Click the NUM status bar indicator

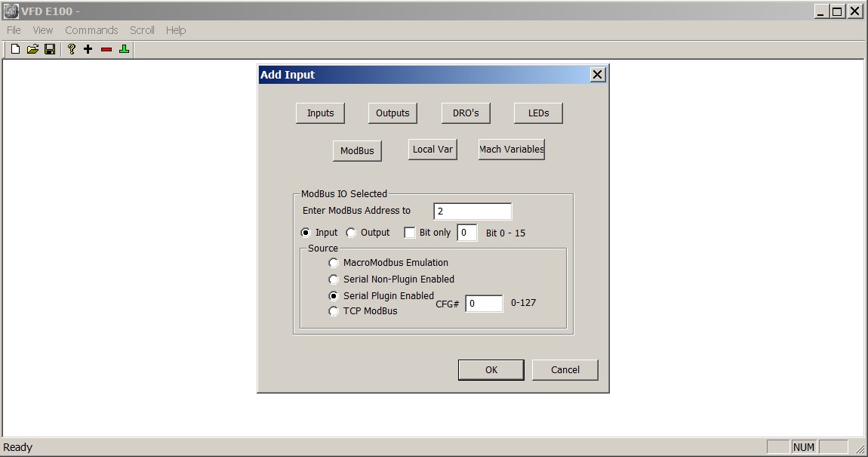click(803, 447)
